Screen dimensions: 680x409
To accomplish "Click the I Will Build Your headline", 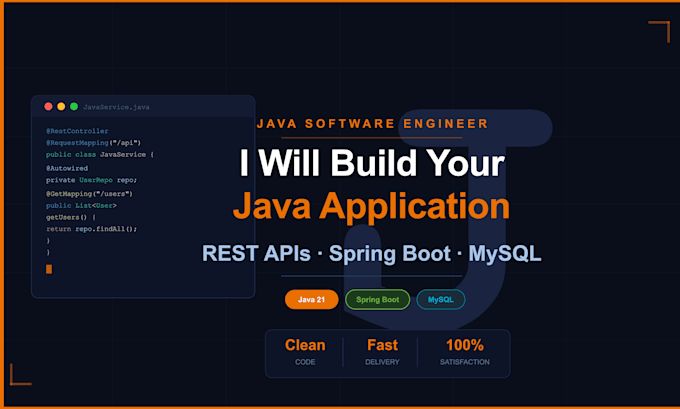I will click(372, 163).
